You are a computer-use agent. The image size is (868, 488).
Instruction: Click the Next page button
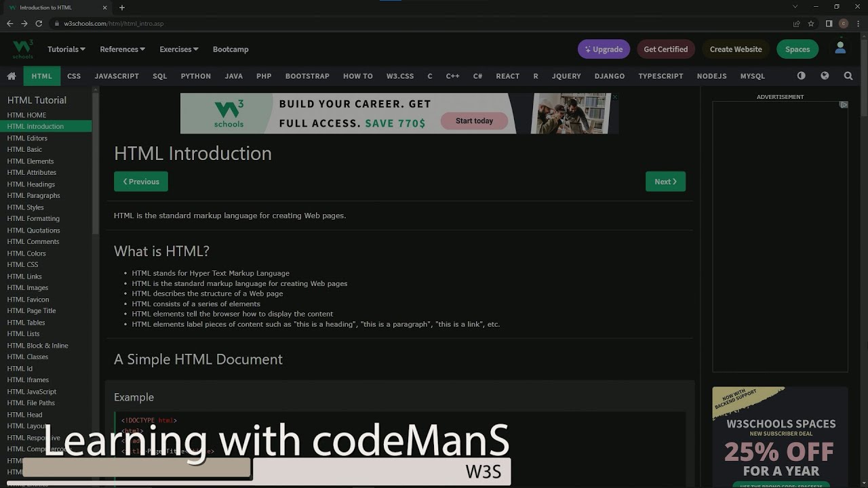pos(665,182)
